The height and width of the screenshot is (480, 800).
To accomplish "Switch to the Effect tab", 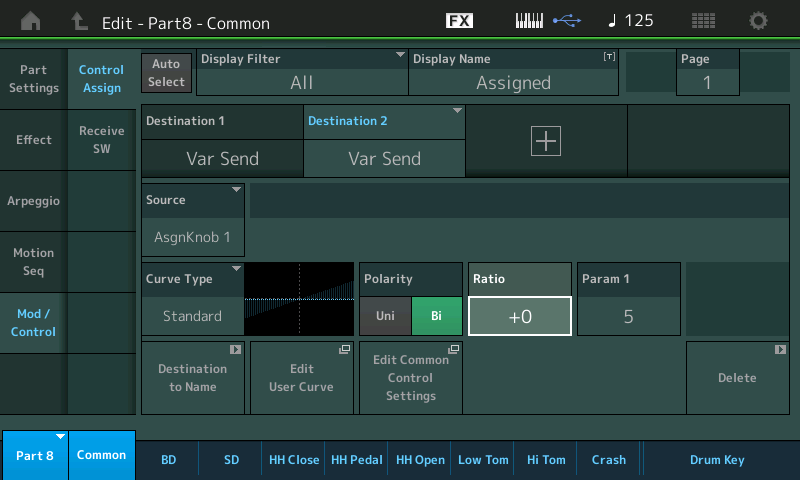I will pyautogui.click(x=34, y=140).
